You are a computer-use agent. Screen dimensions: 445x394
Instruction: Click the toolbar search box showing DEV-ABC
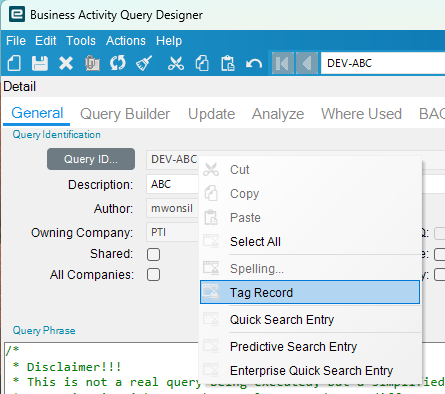(x=383, y=63)
